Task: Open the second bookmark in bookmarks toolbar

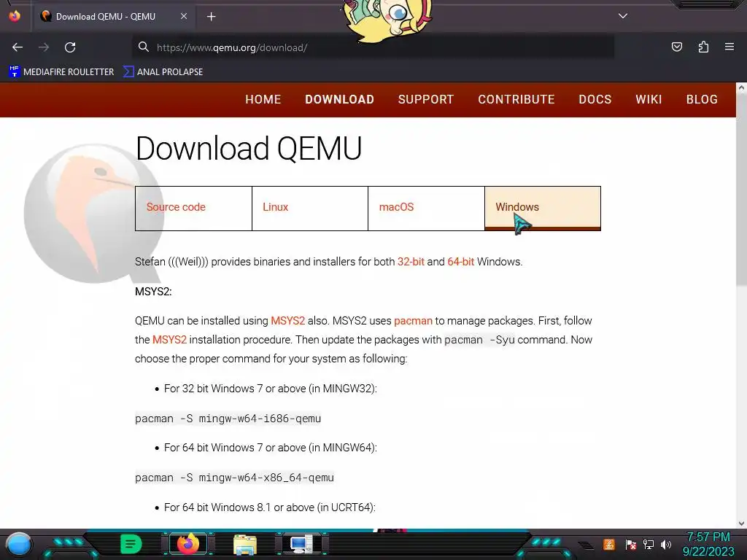Action: click(163, 72)
